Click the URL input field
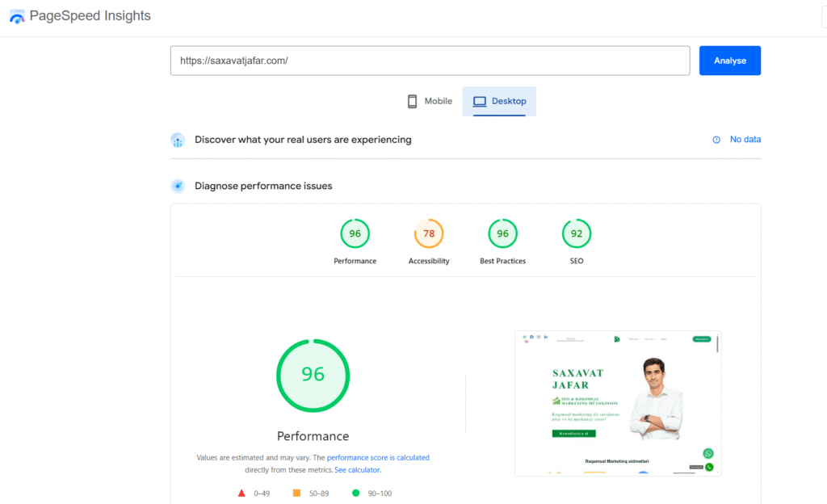Image resolution: width=827 pixels, height=504 pixels. (430, 61)
